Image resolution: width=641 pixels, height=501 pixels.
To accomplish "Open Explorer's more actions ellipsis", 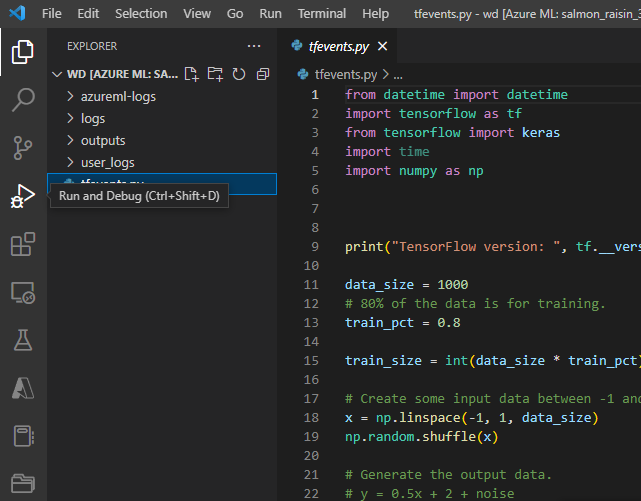I will click(254, 46).
